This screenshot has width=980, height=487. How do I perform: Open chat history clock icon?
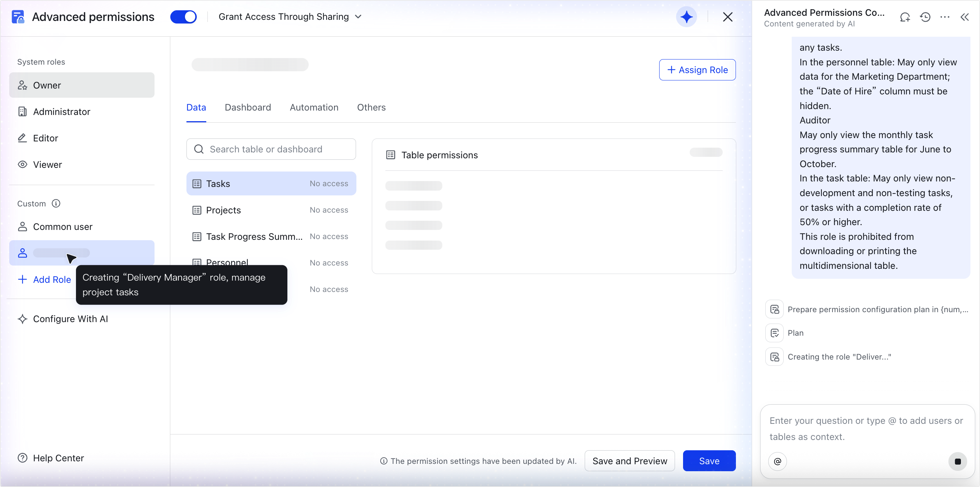(925, 17)
